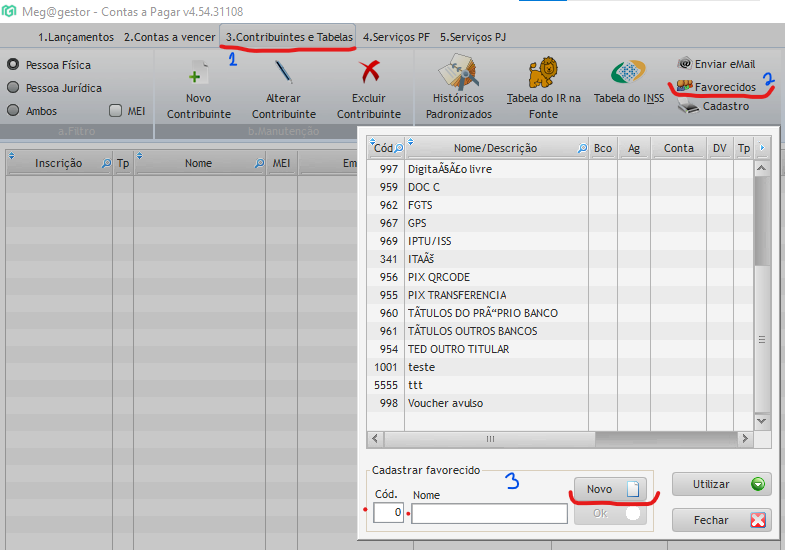Select the Pessoa Física radio button
785x550 pixels.
point(13,65)
